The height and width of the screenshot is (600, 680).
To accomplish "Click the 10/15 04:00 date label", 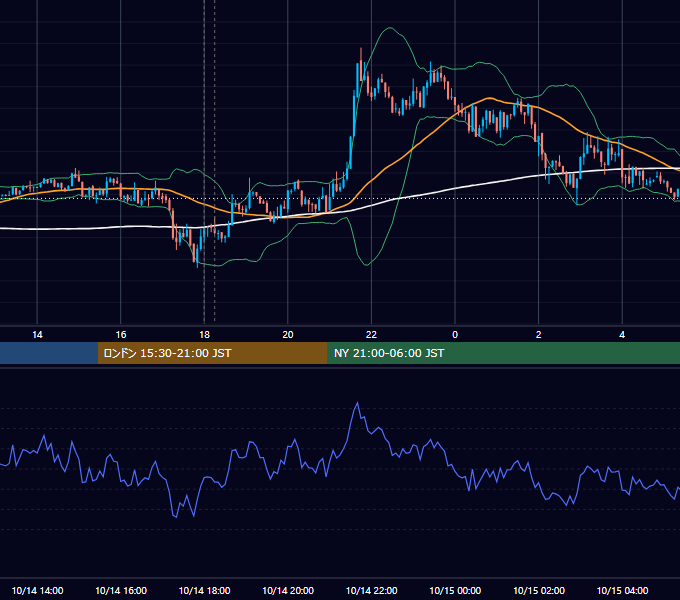I will [622, 591].
